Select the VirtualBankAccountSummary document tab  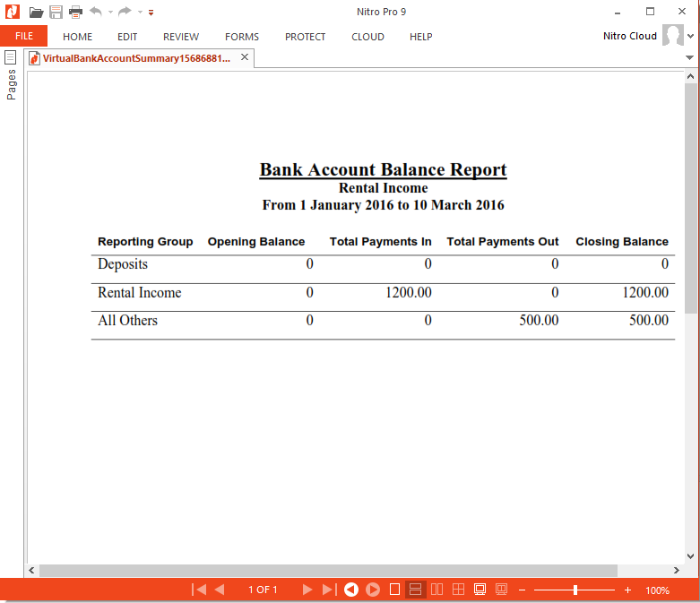point(136,58)
